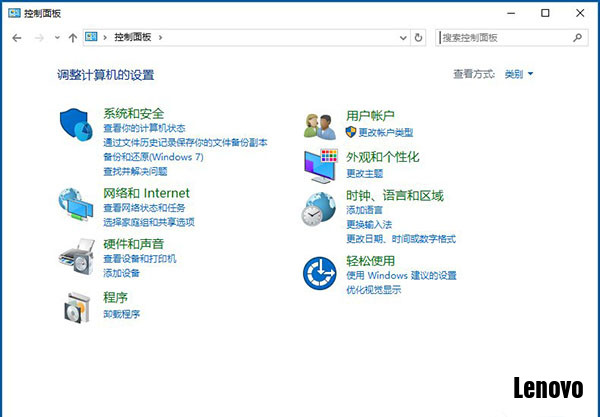Open 更改日期、时间或数字格式 link
Viewport: 600px width, 417px height.
click(401, 239)
